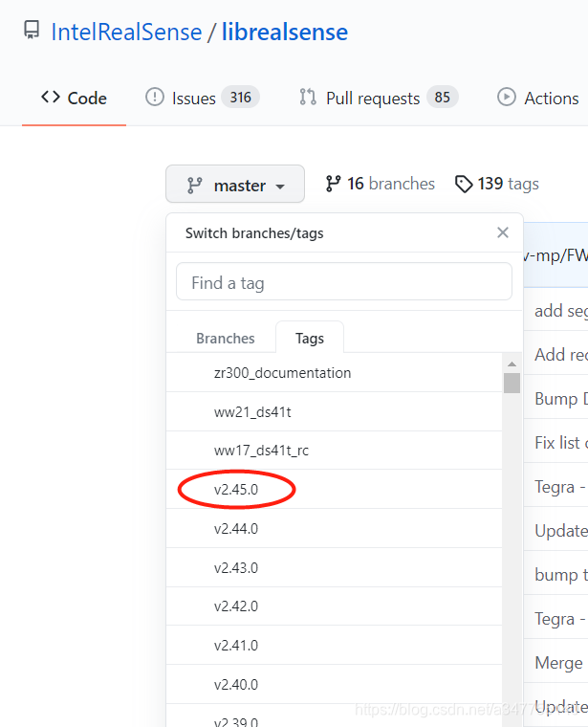This screenshot has height=727, width=588.
Task: Open the 'Fix list' commit message
Action: [x=561, y=443]
